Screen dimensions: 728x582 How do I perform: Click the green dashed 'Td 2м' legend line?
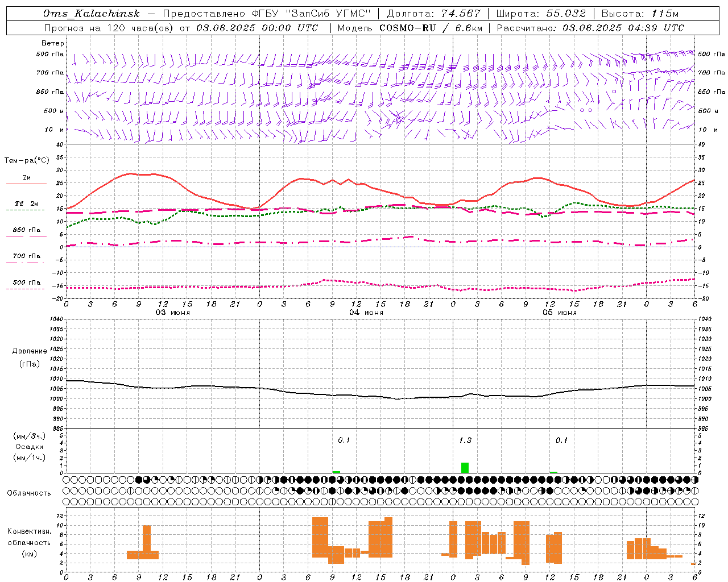(x=26, y=210)
